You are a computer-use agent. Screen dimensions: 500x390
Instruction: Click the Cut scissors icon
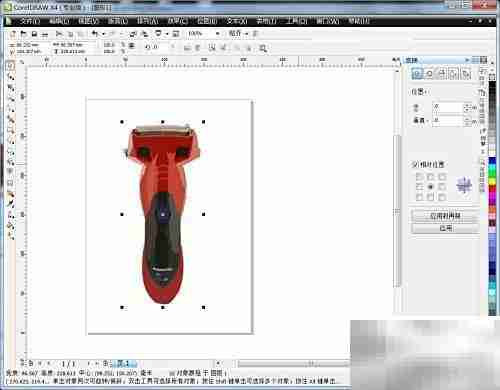(59, 34)
